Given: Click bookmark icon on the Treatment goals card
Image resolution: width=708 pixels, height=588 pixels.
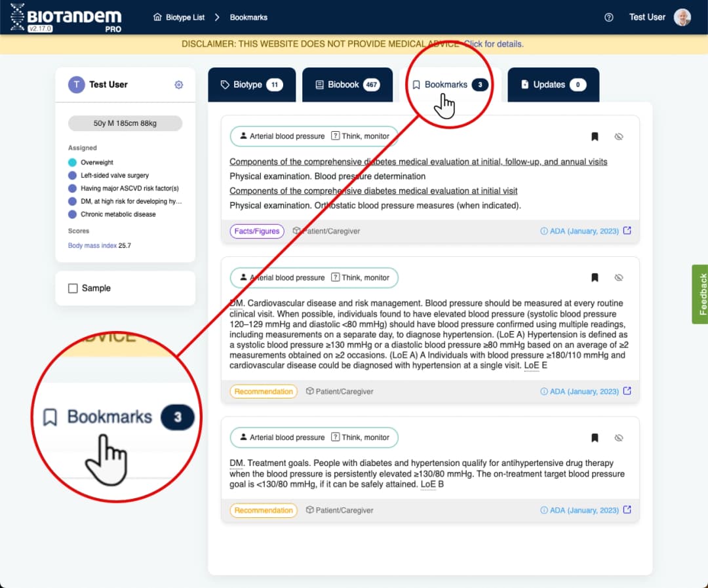Looking at the screenshot, I should click(595, 437).
